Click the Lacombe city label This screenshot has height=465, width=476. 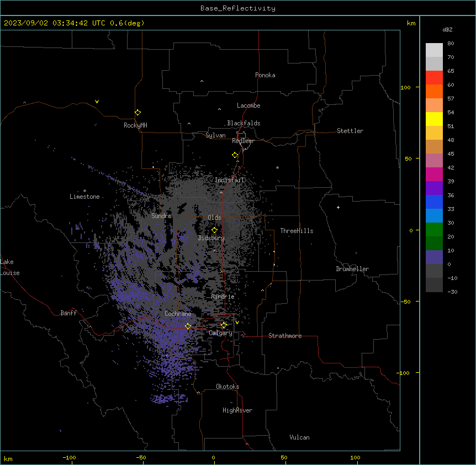coord(248,105)
